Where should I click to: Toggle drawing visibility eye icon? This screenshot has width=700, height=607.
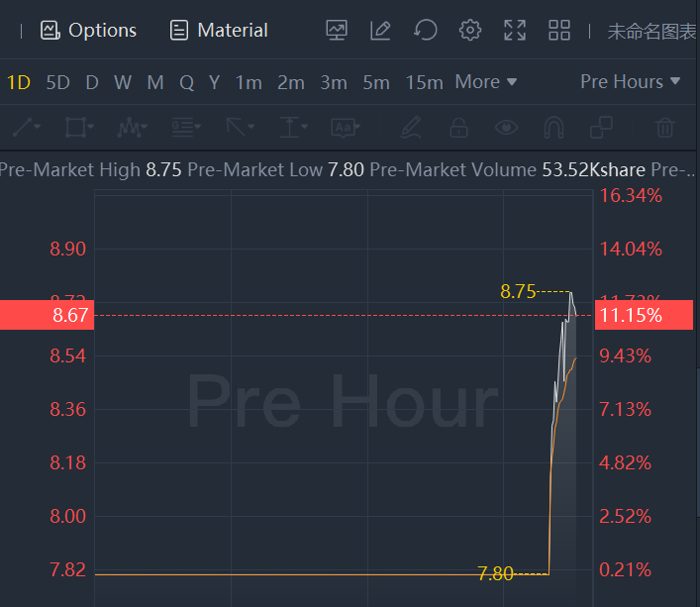[x=507, y=127]
